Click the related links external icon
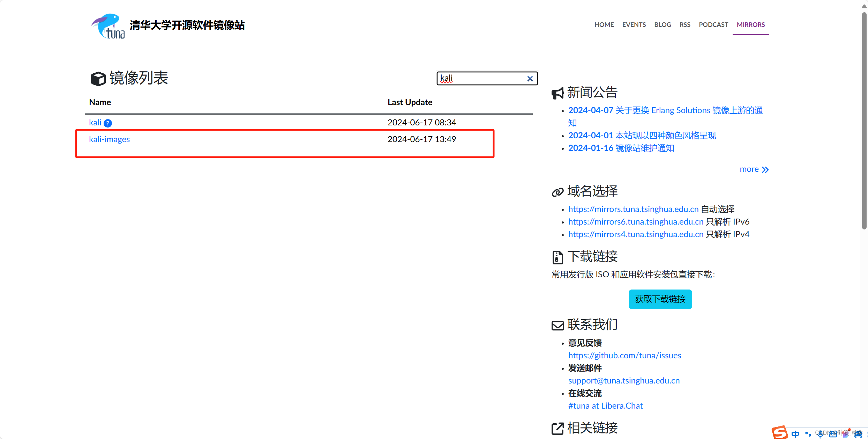Screen dimensions: 868x439 [558, 429]
